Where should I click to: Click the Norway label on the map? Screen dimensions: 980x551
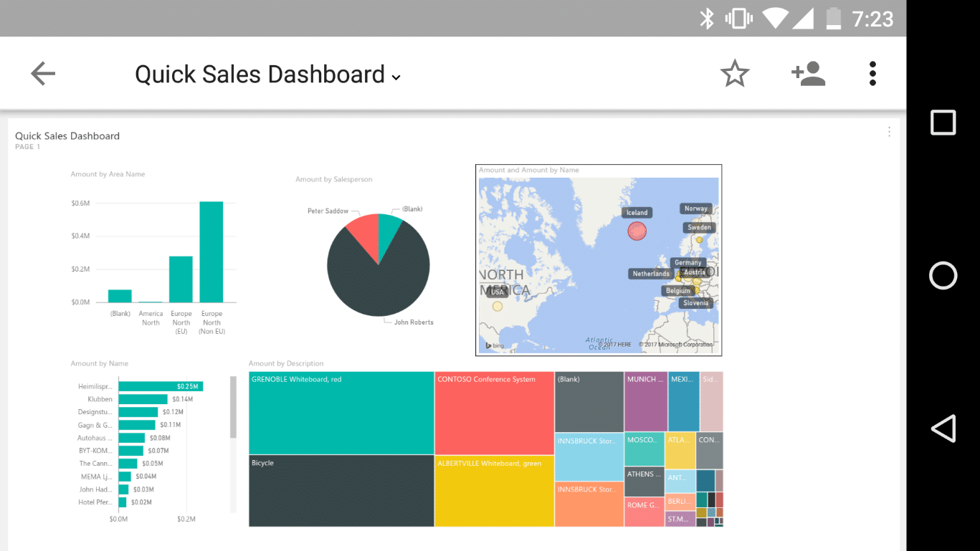[x=694, y=208]
